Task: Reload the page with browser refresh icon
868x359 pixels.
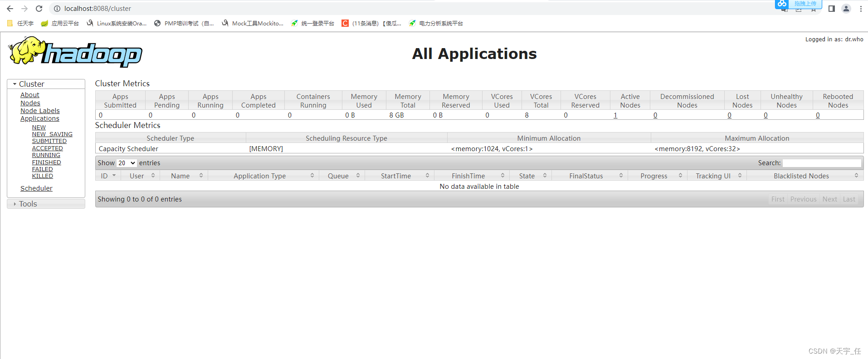Action: point(39,9)
